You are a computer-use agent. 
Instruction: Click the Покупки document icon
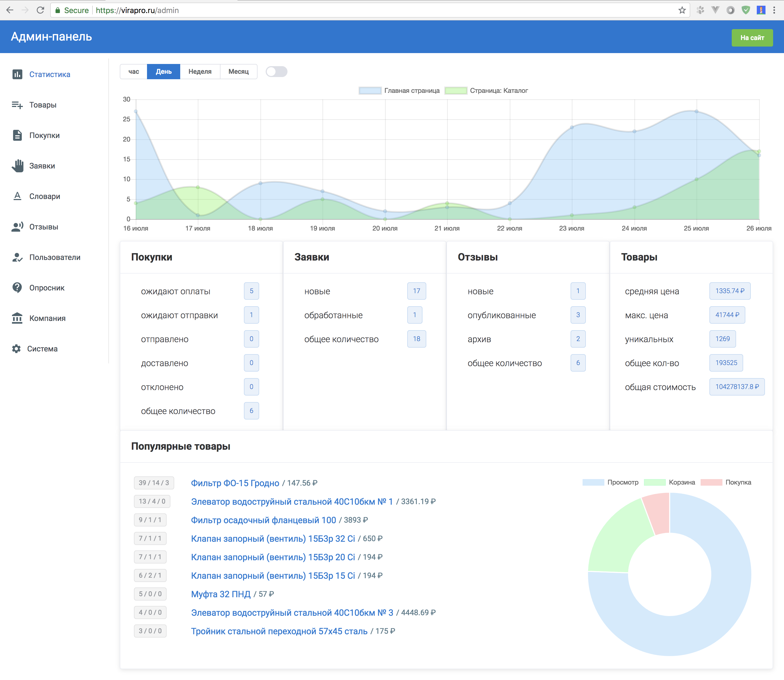pos(17,135)
